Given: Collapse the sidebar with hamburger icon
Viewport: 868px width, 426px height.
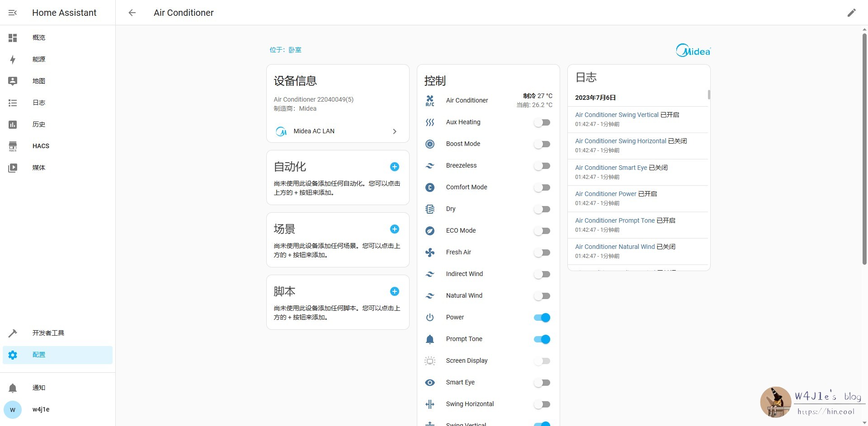Looking at the screenshot, I should pyautogui.click(x=13, y=13).
